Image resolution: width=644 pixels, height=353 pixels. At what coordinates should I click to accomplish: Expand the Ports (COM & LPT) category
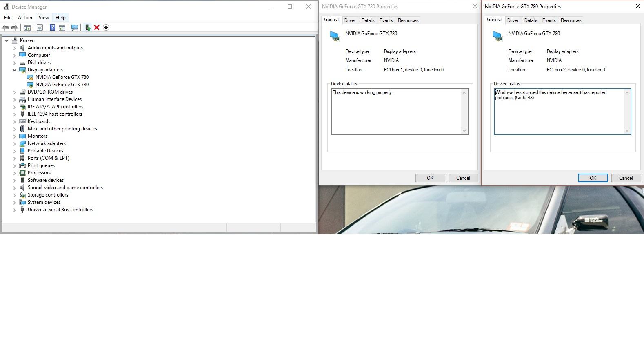click(15, 158)
